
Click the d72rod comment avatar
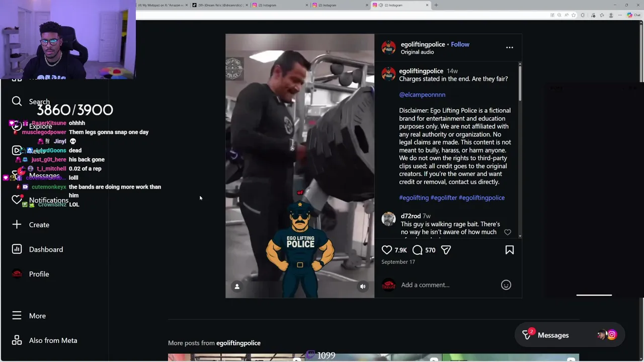[x=388, y=219]
